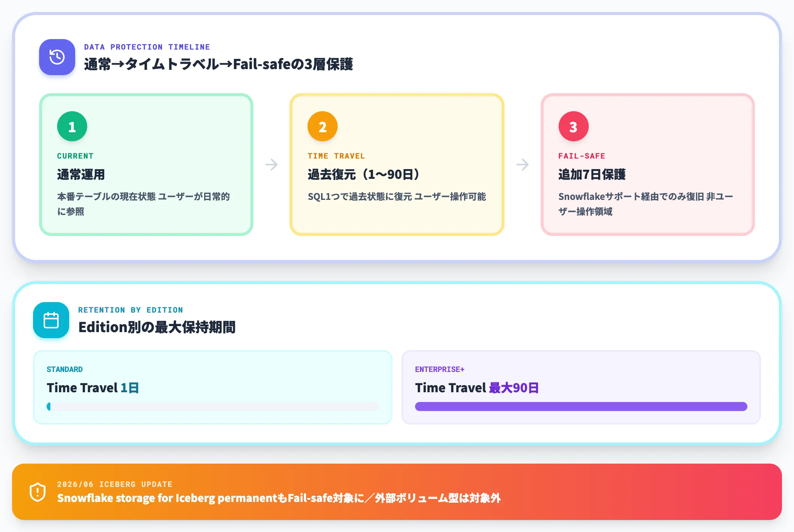Viewport: 794px width, 532px height.
Task: Click the Snowflake storage for Iceberg banner text
Action: pyautogui.click(x=279, y=498)
